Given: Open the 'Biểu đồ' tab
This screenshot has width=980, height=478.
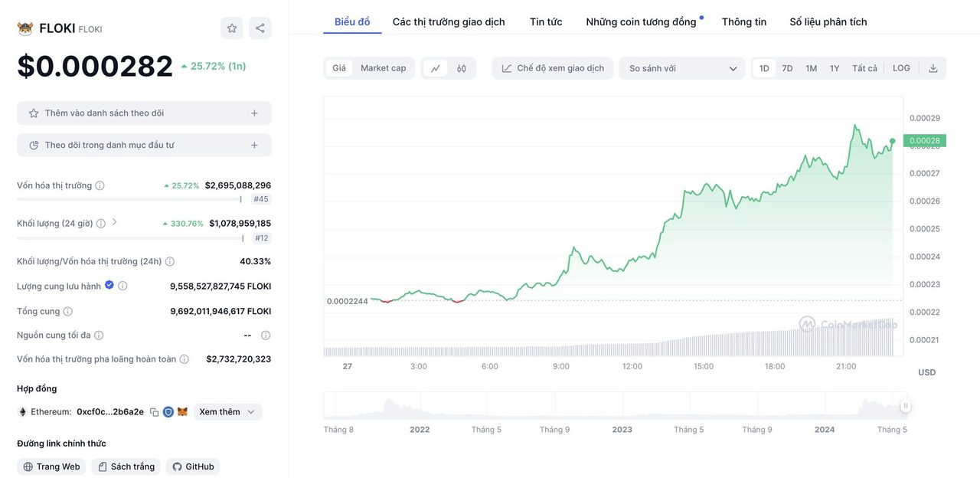Looking at the screenshot, I should [x=352, y=21].
